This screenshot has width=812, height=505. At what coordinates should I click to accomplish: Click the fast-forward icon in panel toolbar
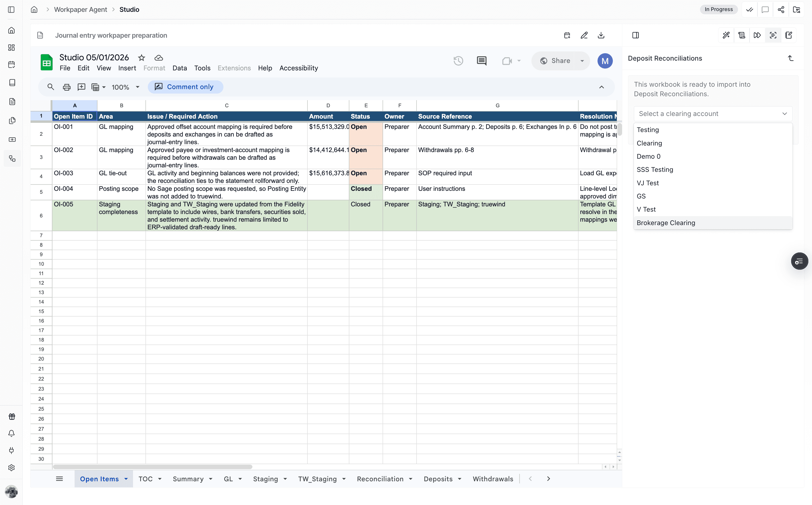757,35
